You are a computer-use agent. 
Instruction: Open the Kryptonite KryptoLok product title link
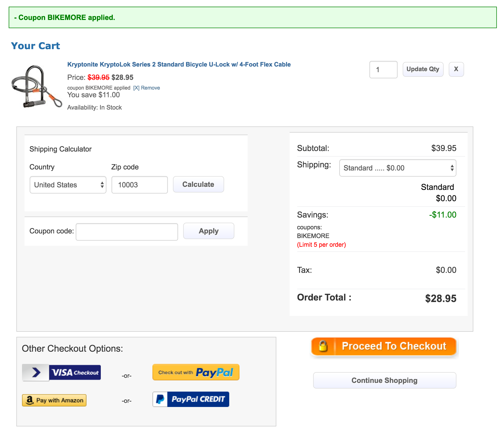click(x=179, y=64)
